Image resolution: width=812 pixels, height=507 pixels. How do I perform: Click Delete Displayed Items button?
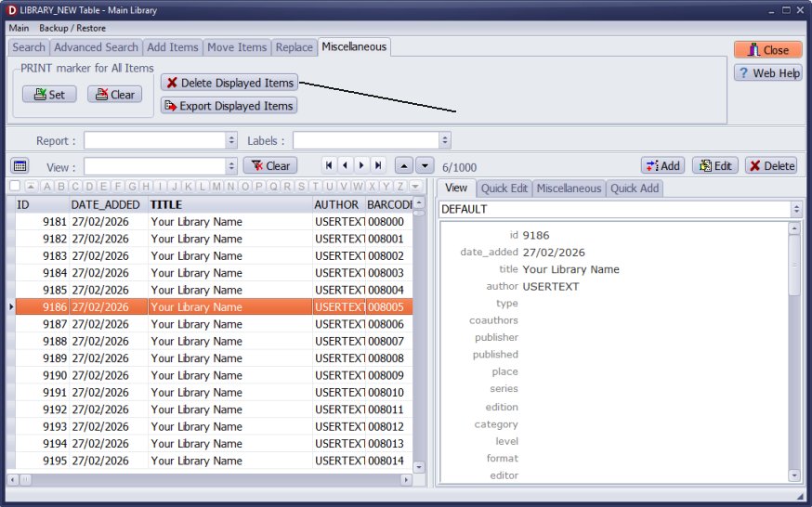click(x=229, y=83)
